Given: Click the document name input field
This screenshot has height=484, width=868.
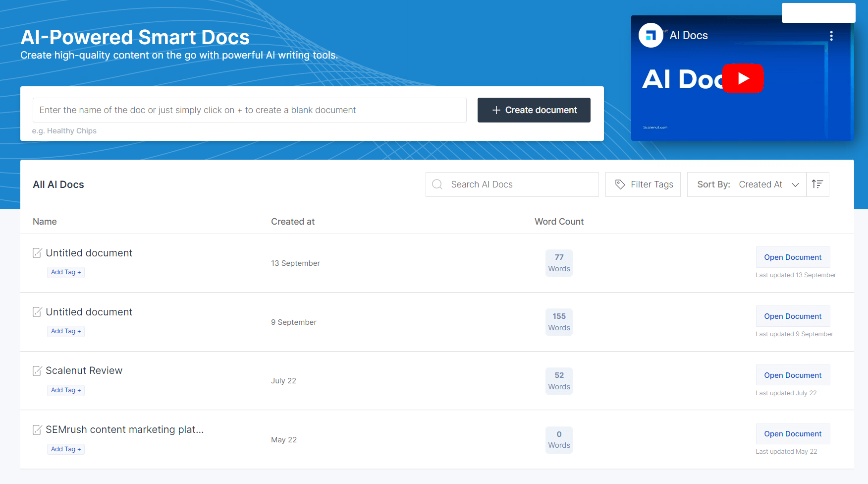Looking at the screenshot, I should [249, 110].
